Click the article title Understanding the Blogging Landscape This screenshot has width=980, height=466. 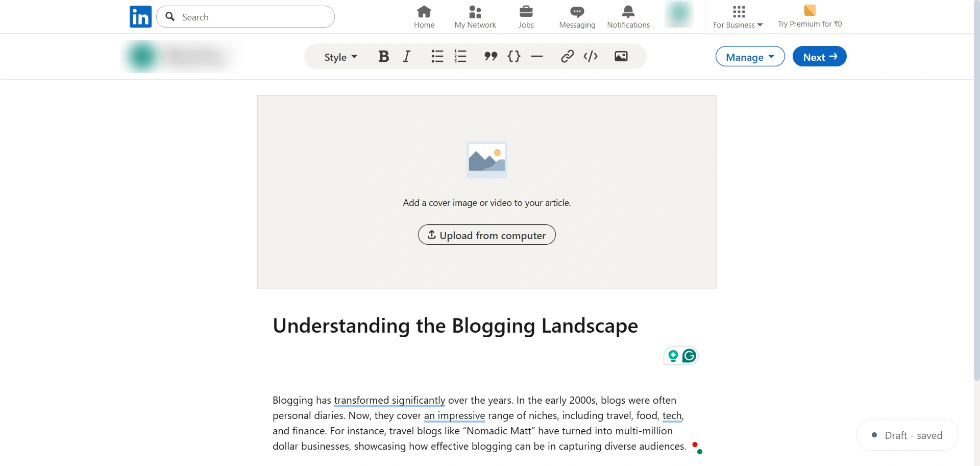(x=455, y=326)
